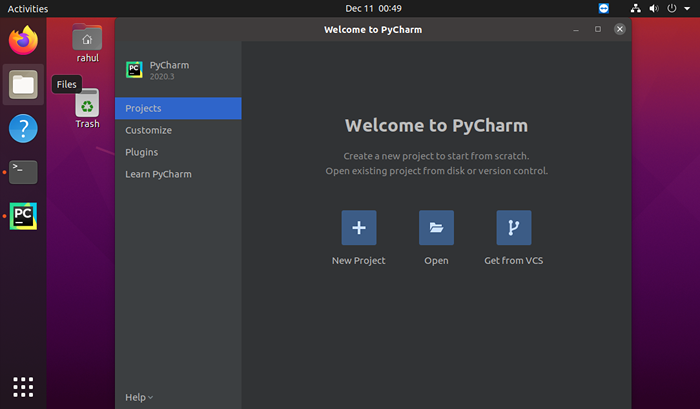The height and width of the screenshot is (409, 700).
Task: Open Firefox from the dock
Action: [23, 41]
